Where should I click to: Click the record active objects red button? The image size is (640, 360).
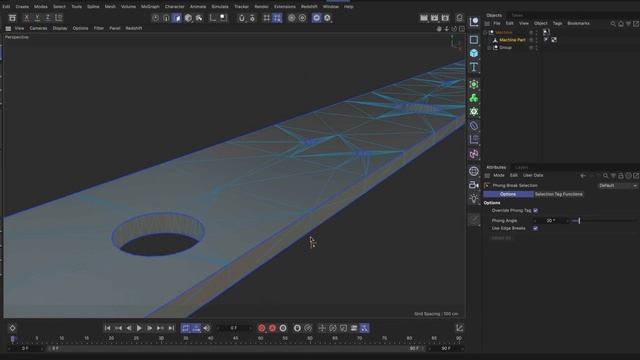click(262, 328)
